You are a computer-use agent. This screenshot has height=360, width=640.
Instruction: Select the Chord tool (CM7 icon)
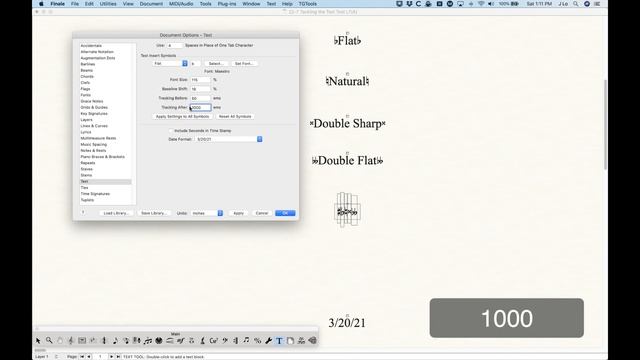[x=213, y=340]
